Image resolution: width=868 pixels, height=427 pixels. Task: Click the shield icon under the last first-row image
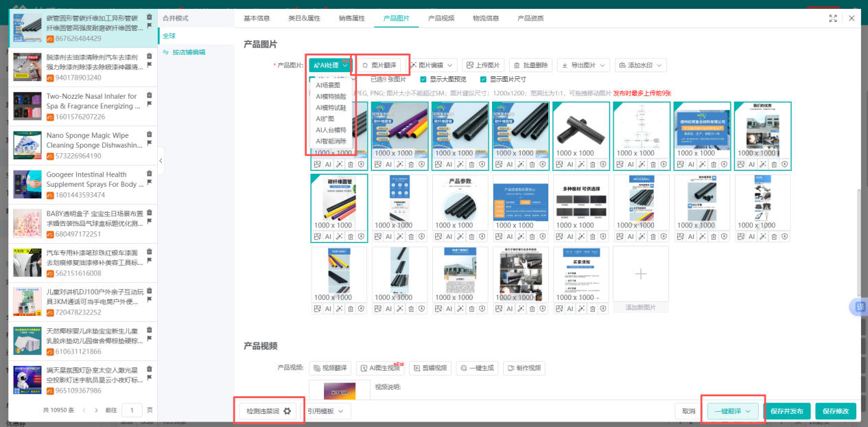[x=784, y=165]
